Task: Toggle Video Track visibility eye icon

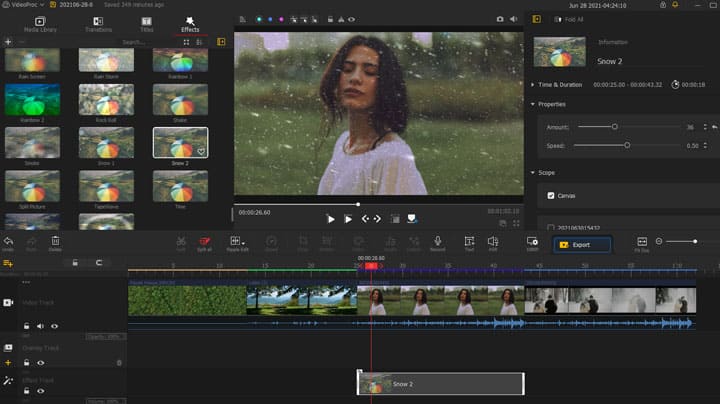Action: click(54, 326)
